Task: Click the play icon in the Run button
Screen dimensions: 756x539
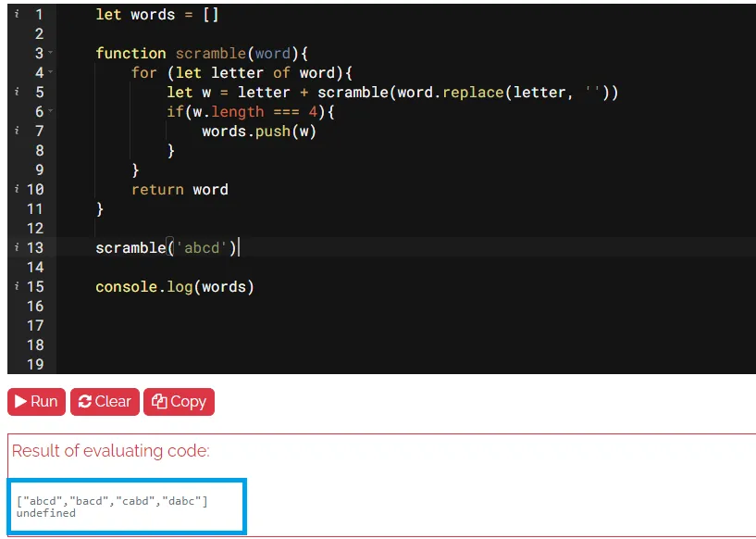Action: [20, 402]
